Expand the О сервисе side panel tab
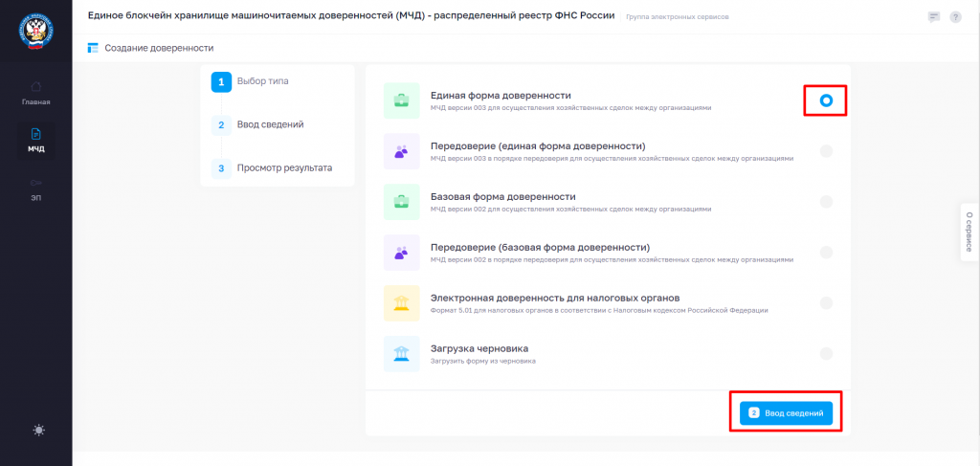Image resolution: width=980 pixels, height=466 pixels. pyautogui.click(x=969, y=232)
